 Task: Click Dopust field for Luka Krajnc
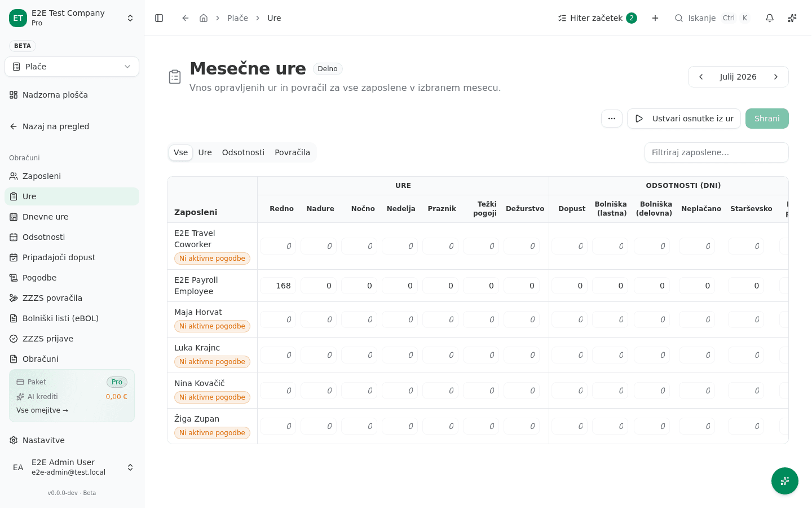(570, 355)
